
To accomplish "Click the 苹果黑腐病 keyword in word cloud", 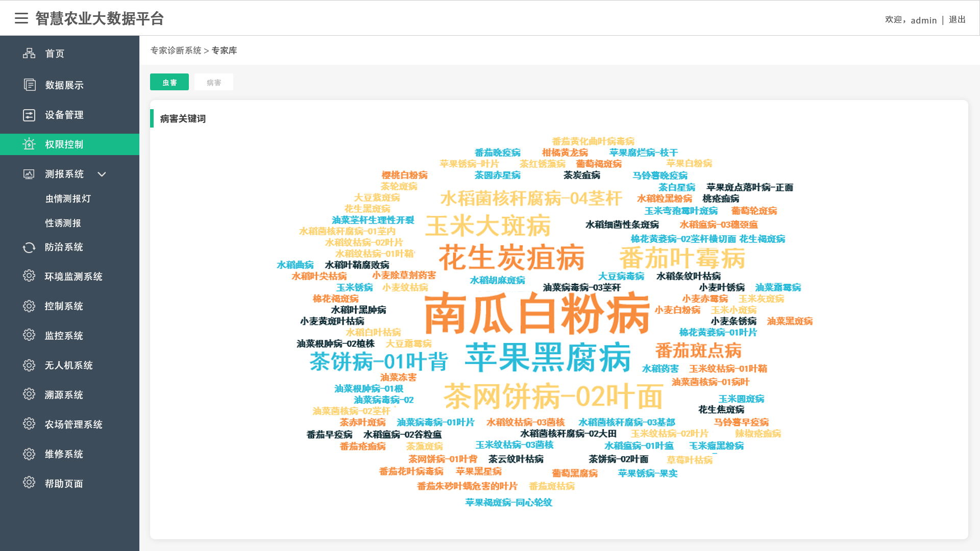I will point(548,357).
